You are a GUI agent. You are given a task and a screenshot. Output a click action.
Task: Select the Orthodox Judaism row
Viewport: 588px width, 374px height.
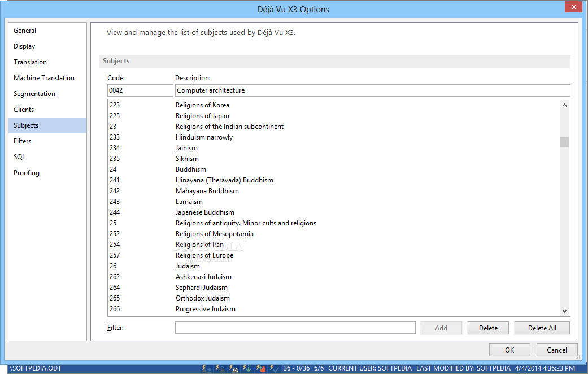pyautogui.click(x=334, y=298)
